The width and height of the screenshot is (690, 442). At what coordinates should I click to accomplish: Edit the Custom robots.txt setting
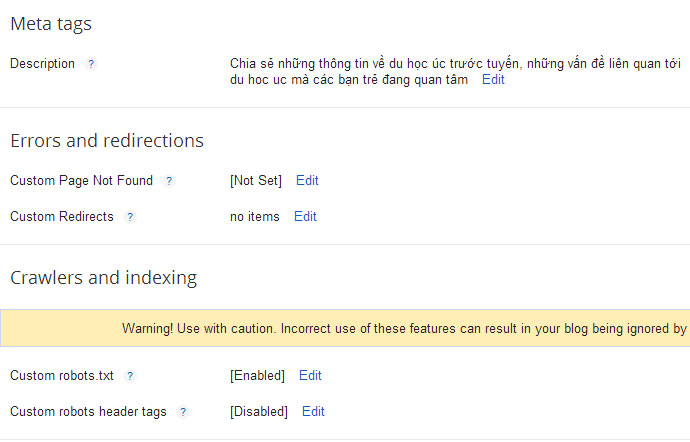[310, 376]
